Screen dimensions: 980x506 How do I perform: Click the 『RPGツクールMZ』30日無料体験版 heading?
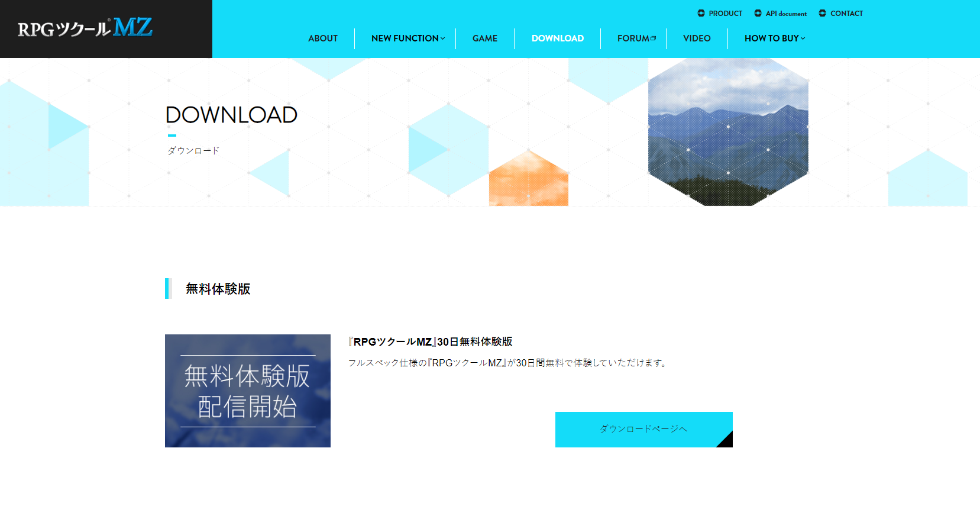tap(430, 341)
